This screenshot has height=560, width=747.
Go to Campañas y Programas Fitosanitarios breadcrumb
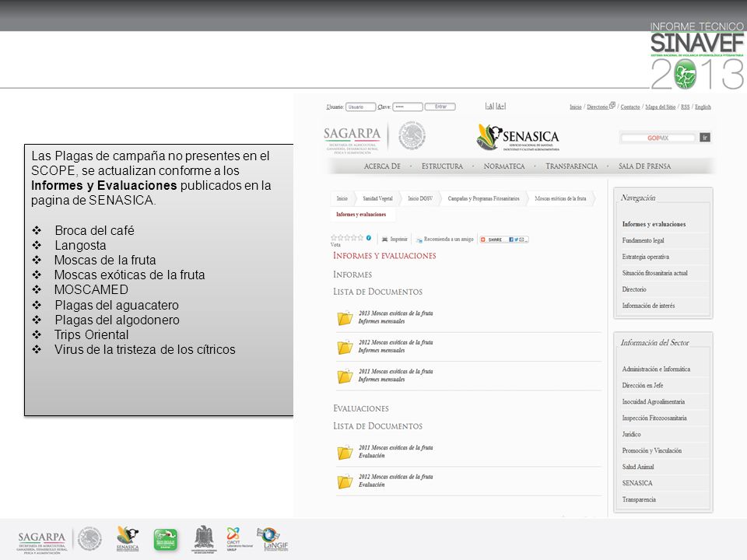[483, 198]
